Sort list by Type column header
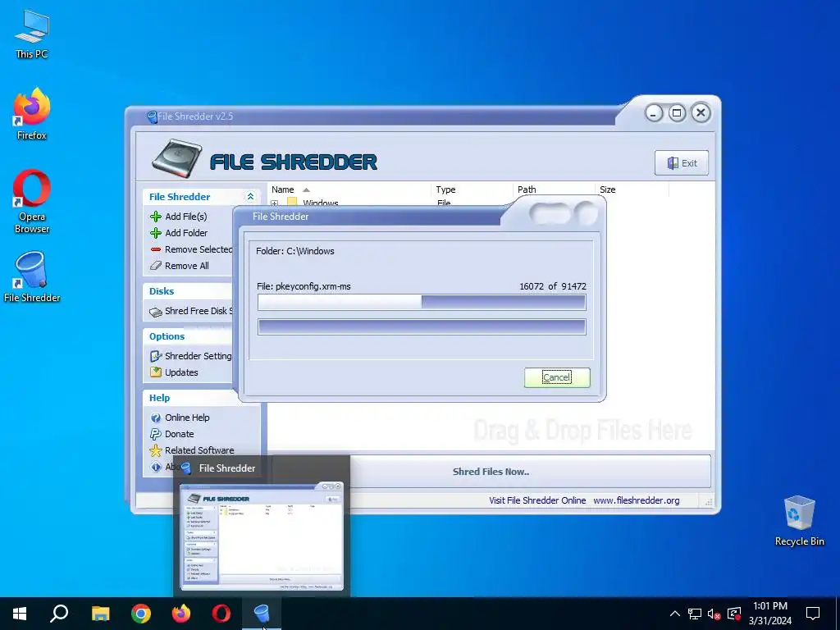The height and width of the screenshot is (630, 840). (x=445, y=189)
